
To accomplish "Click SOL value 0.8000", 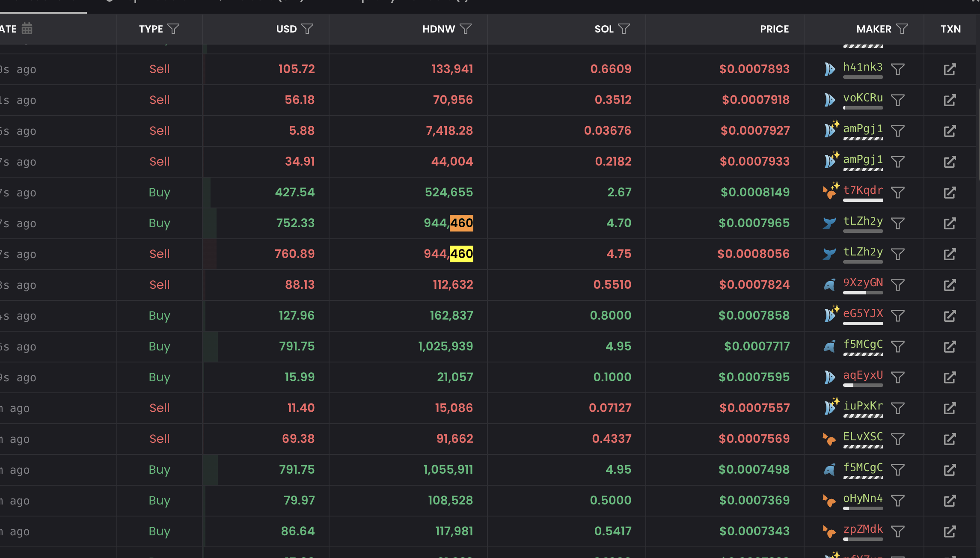I will [x=611, y=315].
